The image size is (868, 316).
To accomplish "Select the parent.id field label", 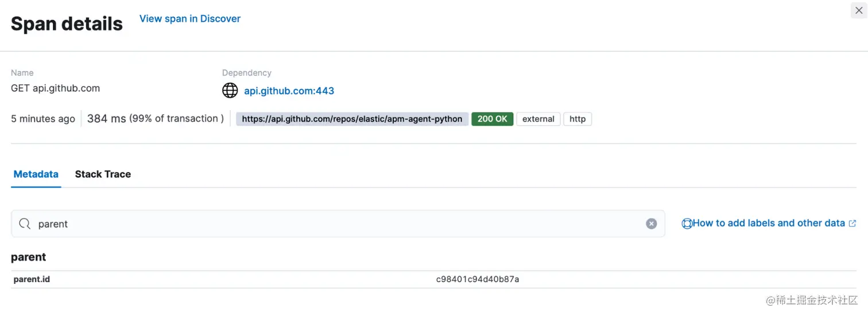I will [32, 279].
